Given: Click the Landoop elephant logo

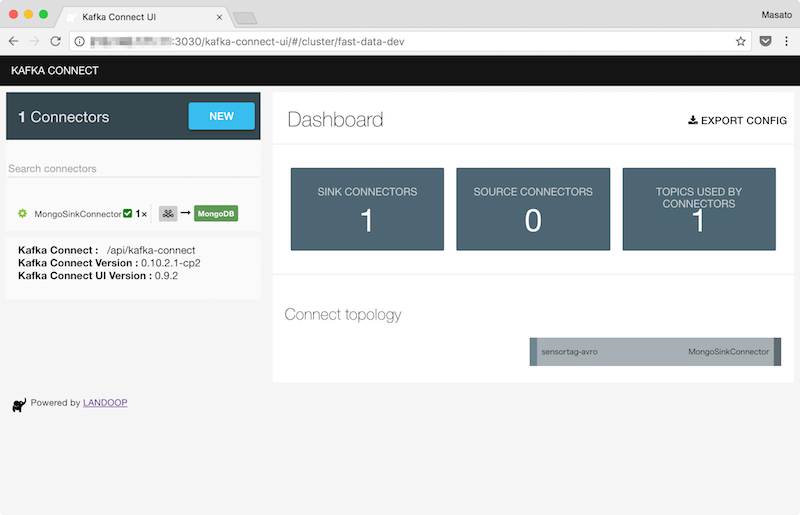Looking at the screenshot, I should (19, 404).
